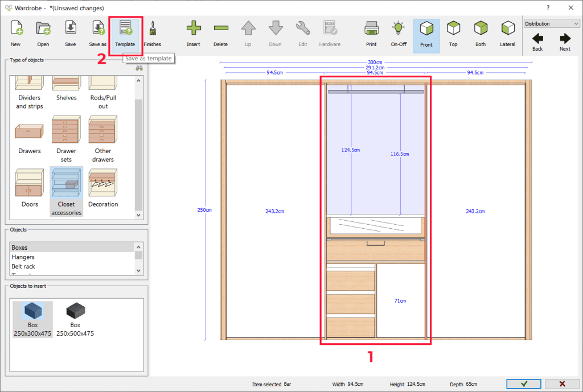The width and height of the screenshot is (583, 392).
Task: Click the 71cm compartment
Action: tap(400, 300)
